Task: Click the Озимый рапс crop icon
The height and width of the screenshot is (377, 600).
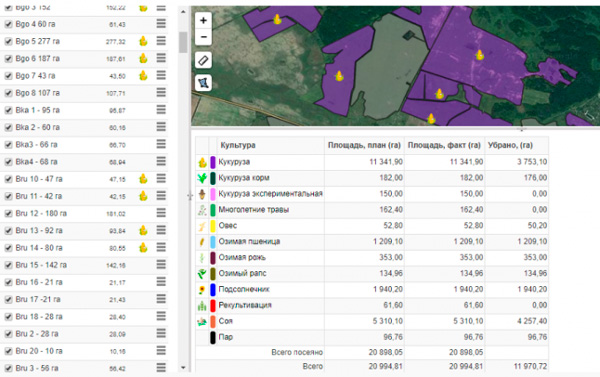Action: (x=202, y=274)
